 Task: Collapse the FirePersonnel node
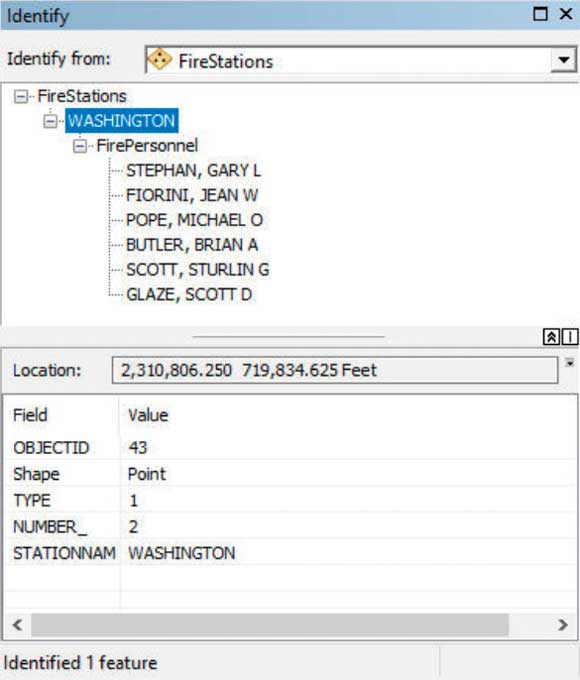(79, 146)
